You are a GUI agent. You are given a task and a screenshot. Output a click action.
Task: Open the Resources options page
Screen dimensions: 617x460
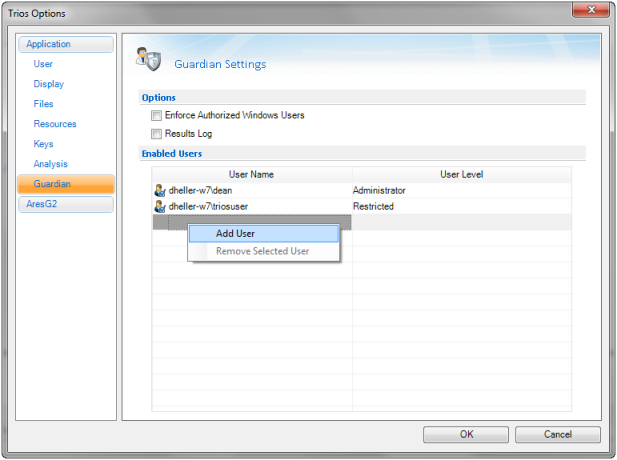tap(55, 124)
